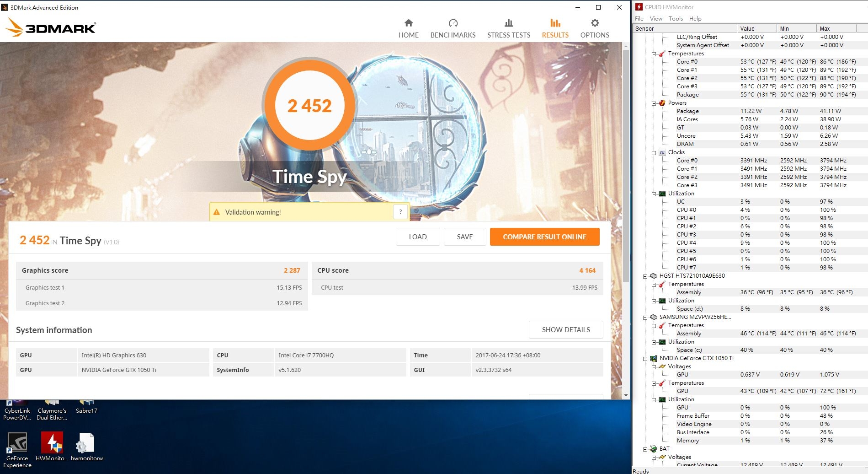Click the CPU score value 4 164
This screenshot has height=474, width=868.
(x=587, y=270)
